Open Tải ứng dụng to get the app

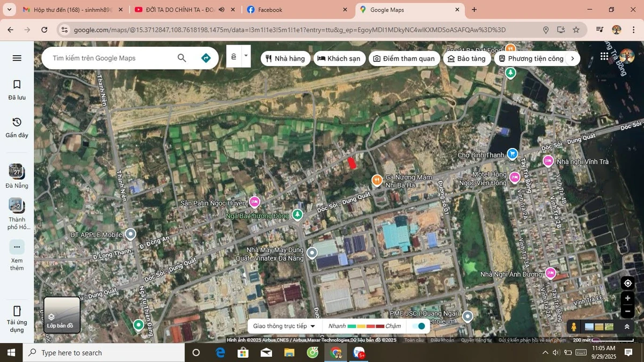[17, 319]
